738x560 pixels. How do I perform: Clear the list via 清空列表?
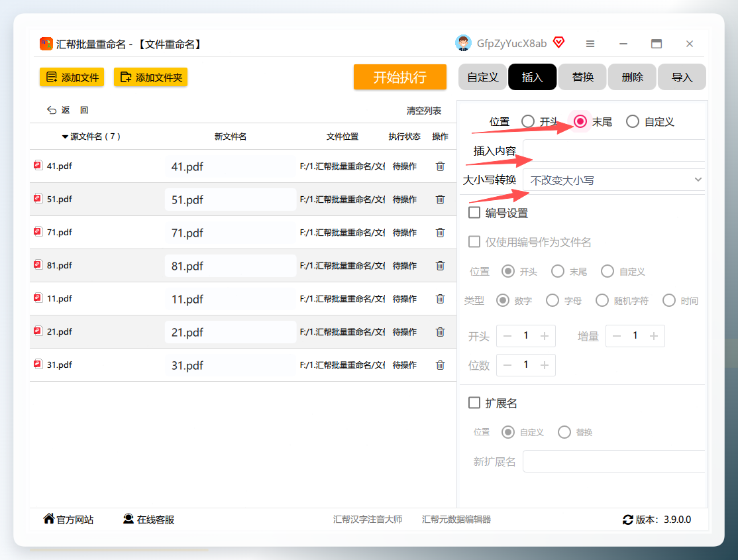pyautogui.click(x=423, y=111)
